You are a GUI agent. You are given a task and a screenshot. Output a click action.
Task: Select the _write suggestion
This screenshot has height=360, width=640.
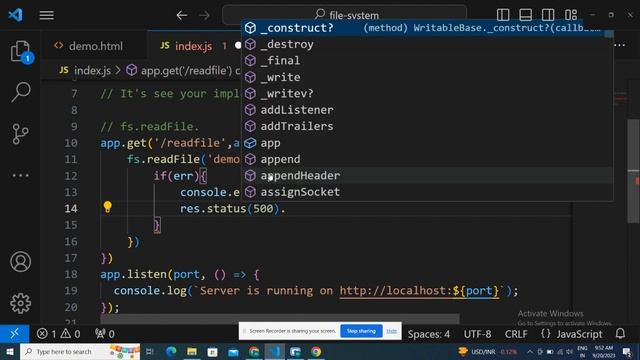pos(427,77)
